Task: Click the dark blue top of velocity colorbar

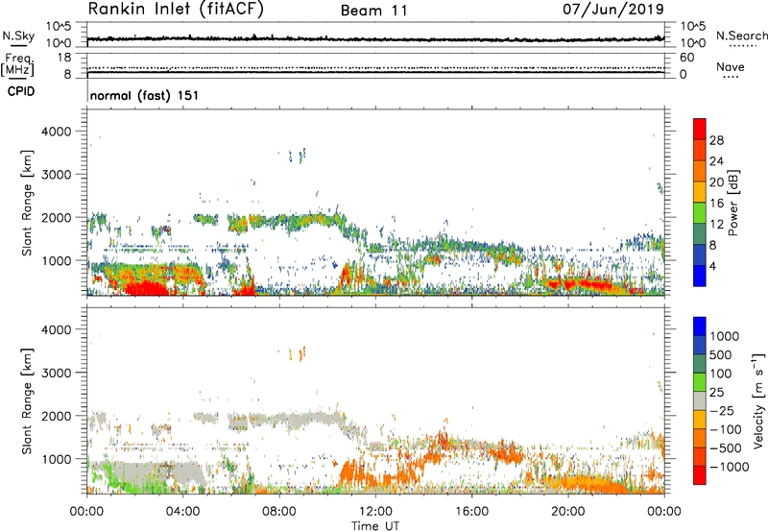Action: click(700, 326)
